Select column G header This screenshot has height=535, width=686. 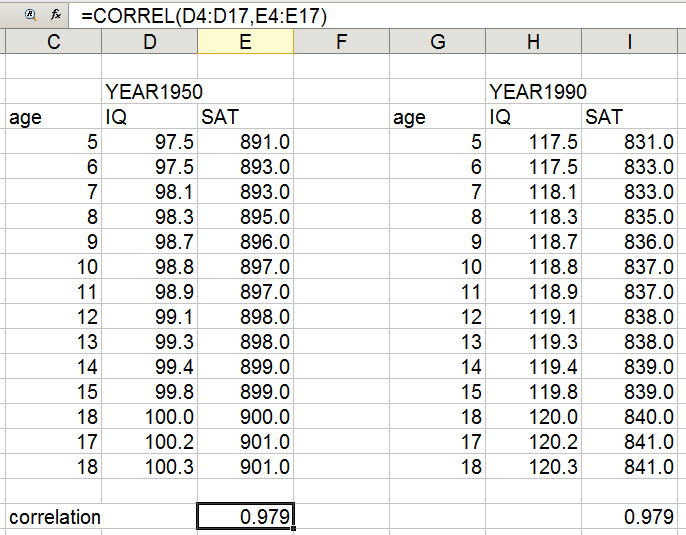(x=438, y=42)
